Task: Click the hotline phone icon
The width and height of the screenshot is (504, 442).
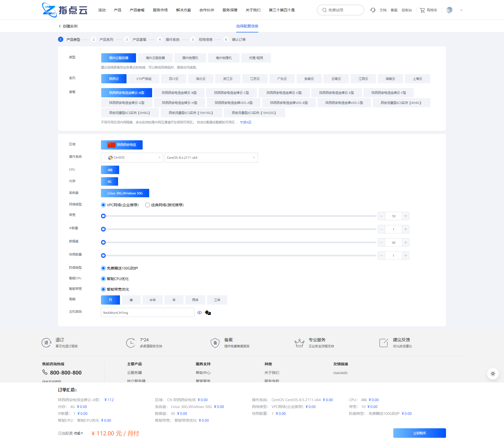Action: point(45,372)
